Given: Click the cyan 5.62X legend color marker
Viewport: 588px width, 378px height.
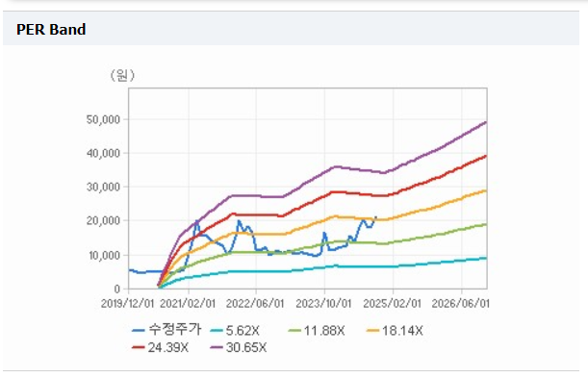Looking at the screenshot, I should click(217, 331).
